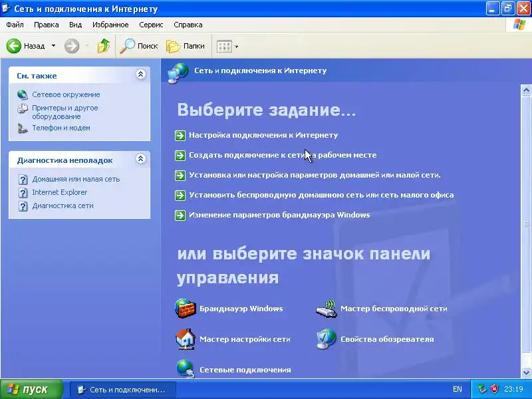Select Установить беспроводную домашнюю сеть task
This screenshot has width=532, height=399.
pyautogui.click(x=321, y=195)
